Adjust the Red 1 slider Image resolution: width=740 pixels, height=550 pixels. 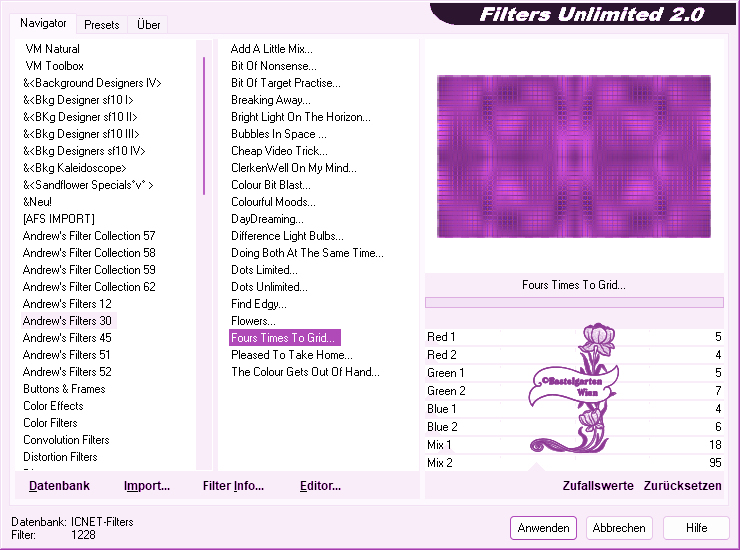click(574, 337)
